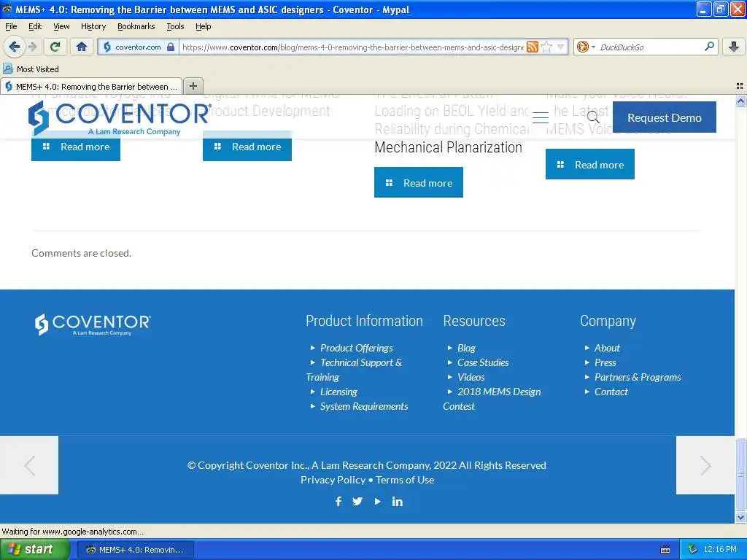Select the MEMS+ 4.0 browser tab

[91, 86]
